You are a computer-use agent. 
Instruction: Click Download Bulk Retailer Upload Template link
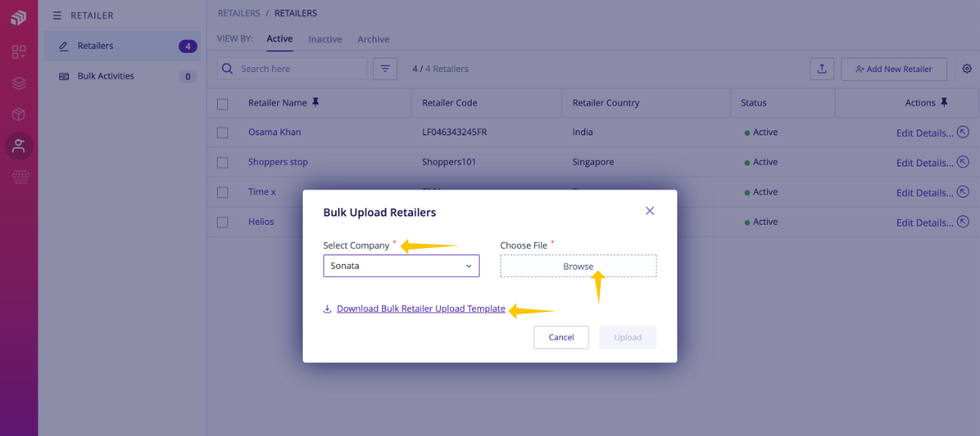tap(421, 309)
